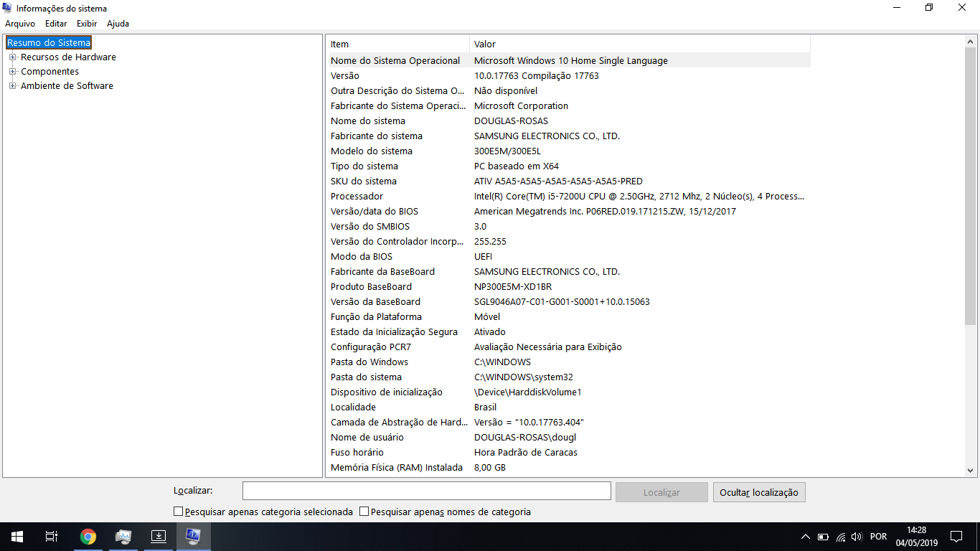Click the C:\WINDOWS\system32 value
The width and height of the screenshot is (980, 551).
click(x=524, y=377)
